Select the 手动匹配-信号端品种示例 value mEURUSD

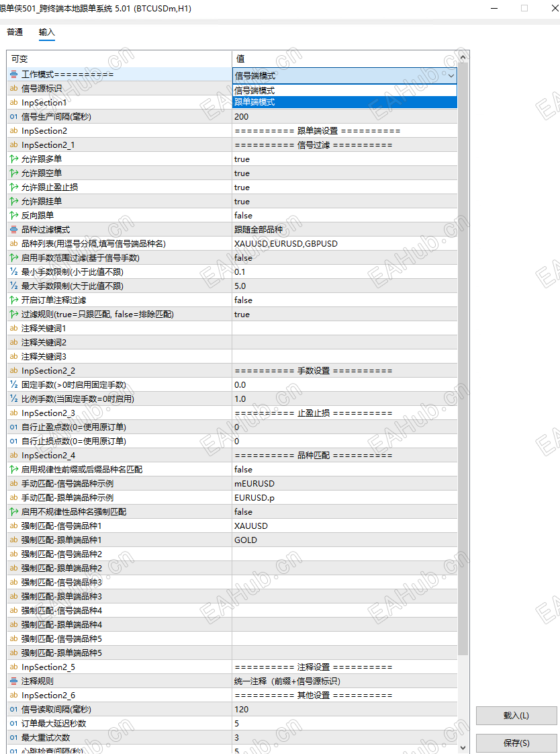pos(344,483)
